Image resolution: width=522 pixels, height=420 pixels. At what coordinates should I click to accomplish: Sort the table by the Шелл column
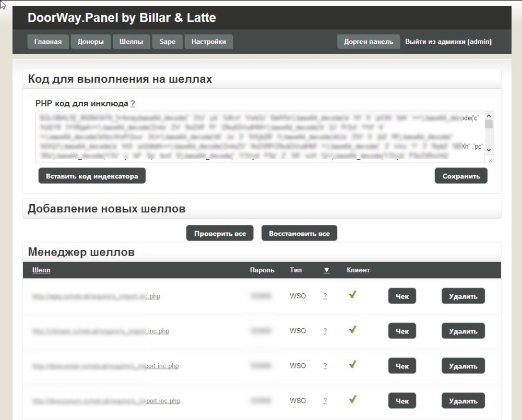click(x=41, y=270)
